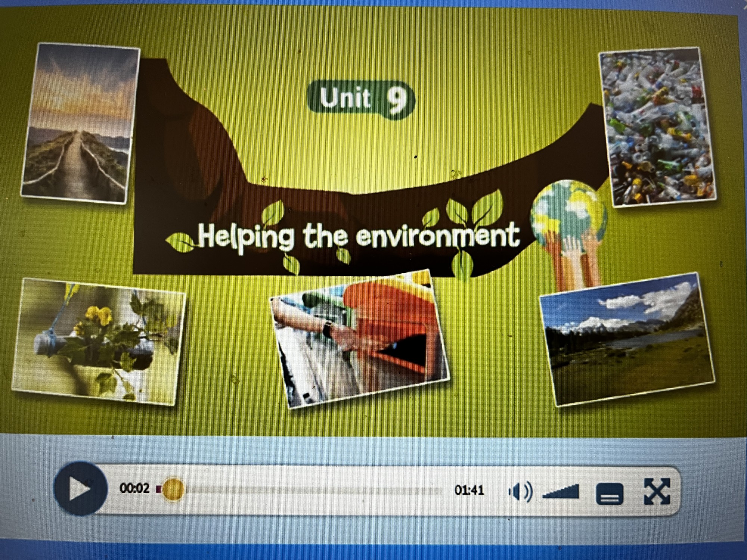Click the 00:02 elapsed time label
Image resolution: width=747 pixels, height=560 pixels.
click(x=134, y=488)
